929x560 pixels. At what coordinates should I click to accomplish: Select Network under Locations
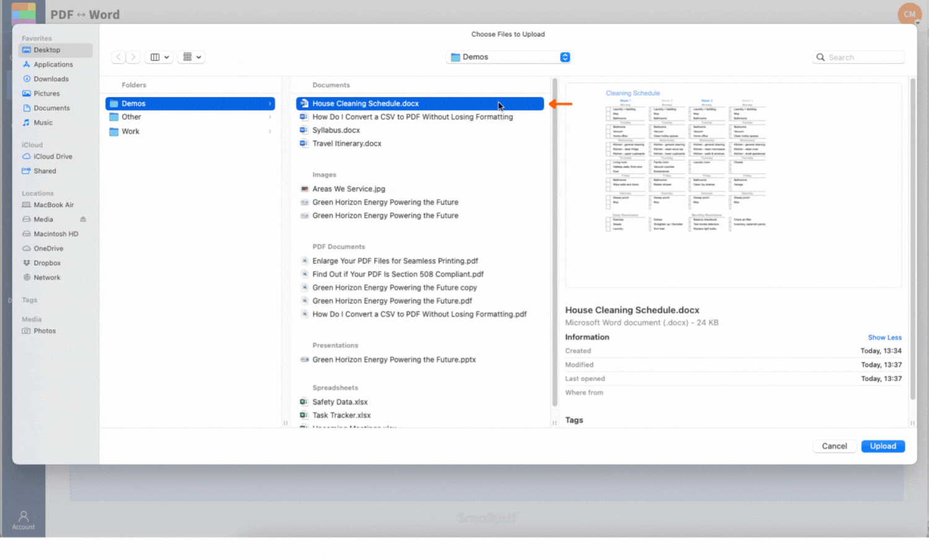[x=46, y=277]
